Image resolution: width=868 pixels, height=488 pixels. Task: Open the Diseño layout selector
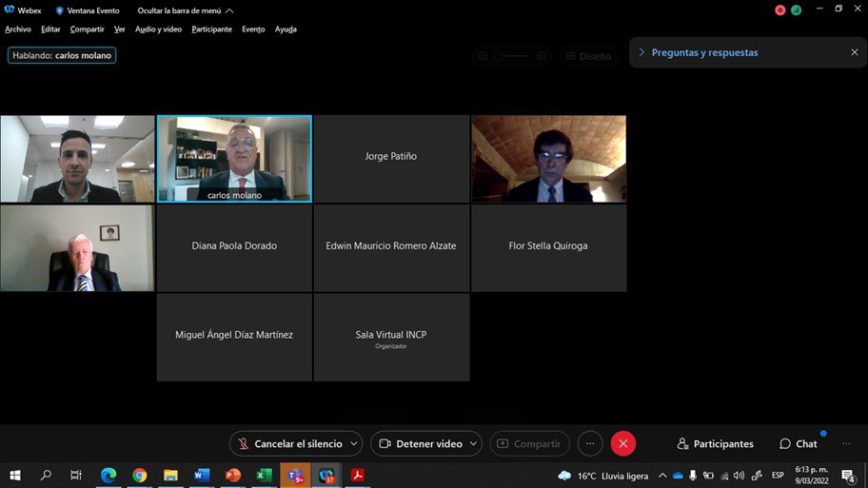click(588, 56)
